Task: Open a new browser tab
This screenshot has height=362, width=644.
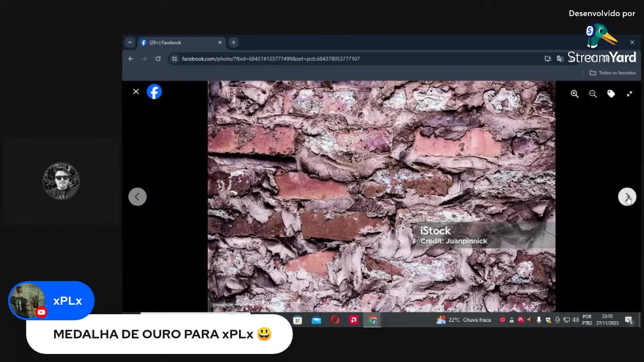Action: coord(233,43)
